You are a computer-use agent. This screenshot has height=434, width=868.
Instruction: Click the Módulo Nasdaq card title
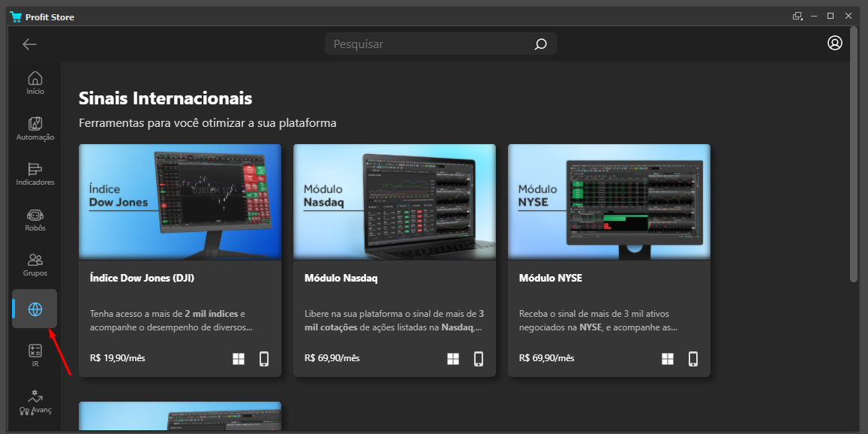click(341, 279)
